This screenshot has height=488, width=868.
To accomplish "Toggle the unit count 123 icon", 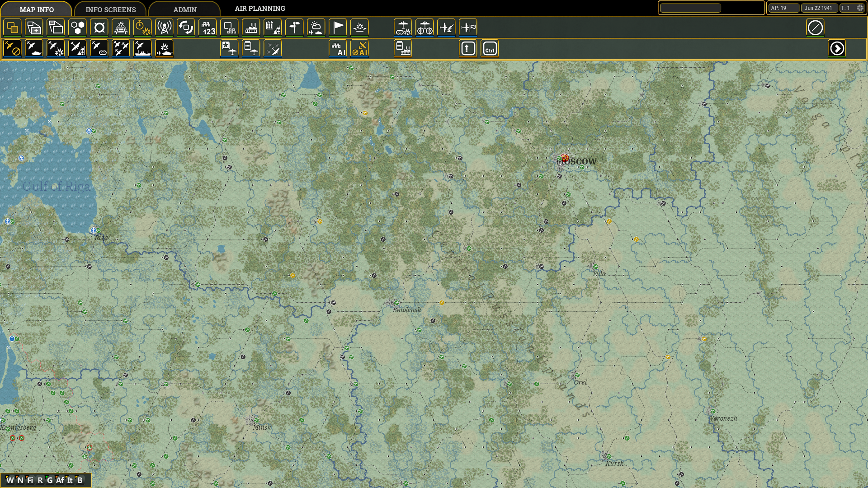I will point(208,28).
